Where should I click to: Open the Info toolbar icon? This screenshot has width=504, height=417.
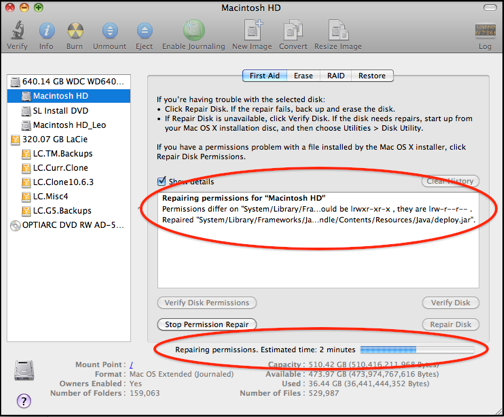coord(47,31)
